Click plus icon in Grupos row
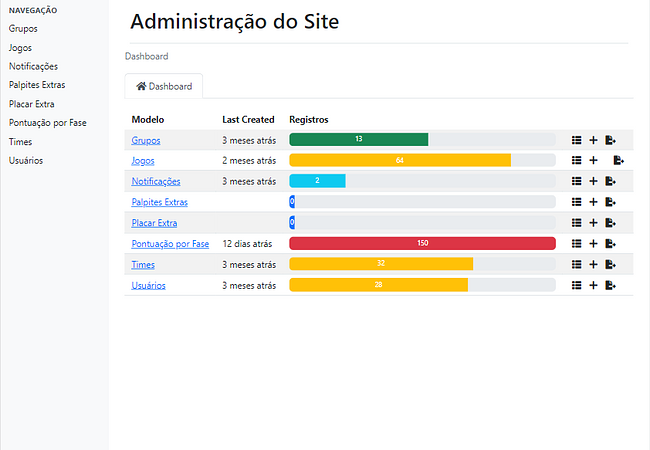Viewport: 650px width, 450px height. [593, 140]
